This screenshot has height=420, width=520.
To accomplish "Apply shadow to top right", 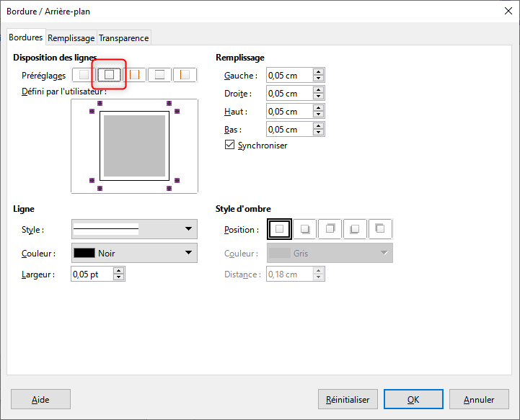I will click(x=330, y=229).
